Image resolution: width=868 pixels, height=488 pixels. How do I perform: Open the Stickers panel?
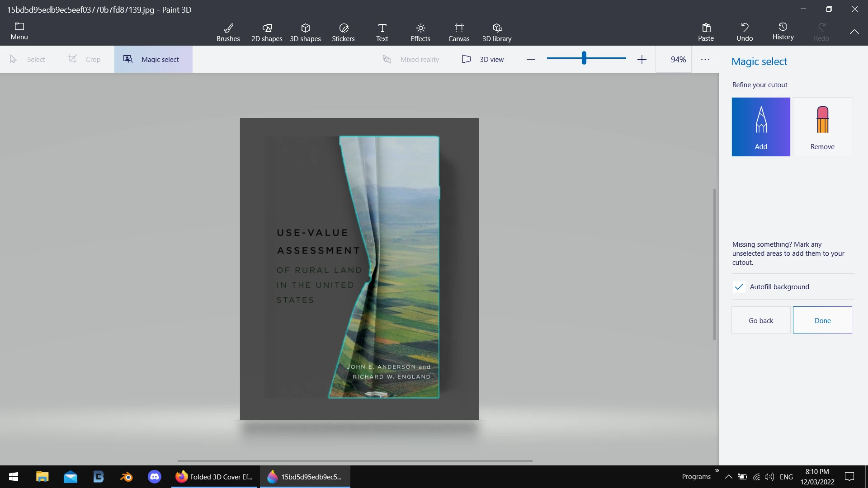click(343, 32)
